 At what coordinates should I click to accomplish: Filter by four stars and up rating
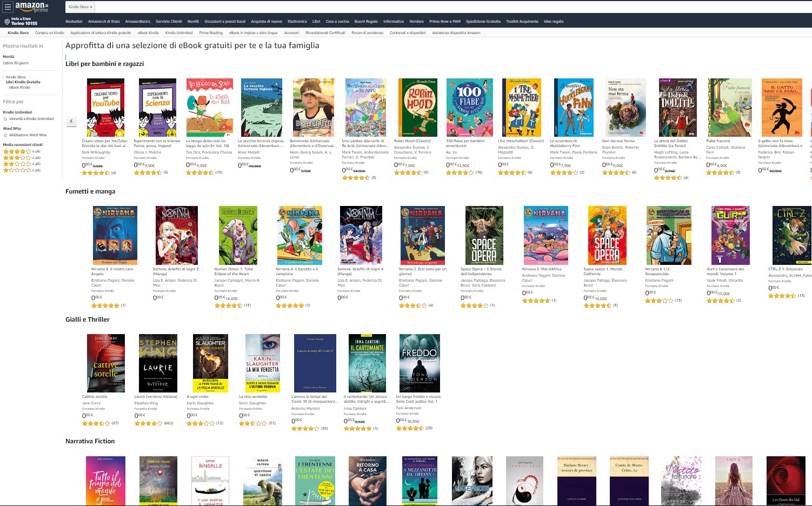17,151
